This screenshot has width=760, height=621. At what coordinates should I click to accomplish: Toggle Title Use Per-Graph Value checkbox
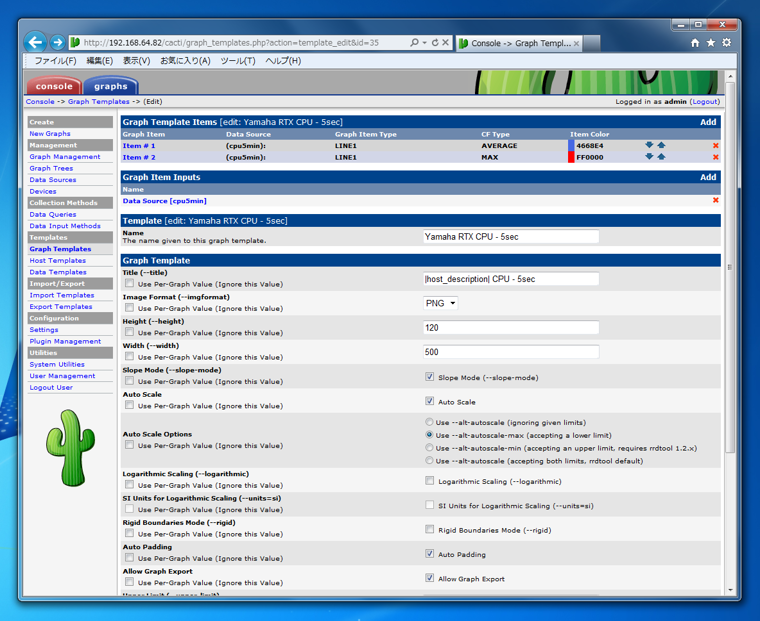[129, 283]
